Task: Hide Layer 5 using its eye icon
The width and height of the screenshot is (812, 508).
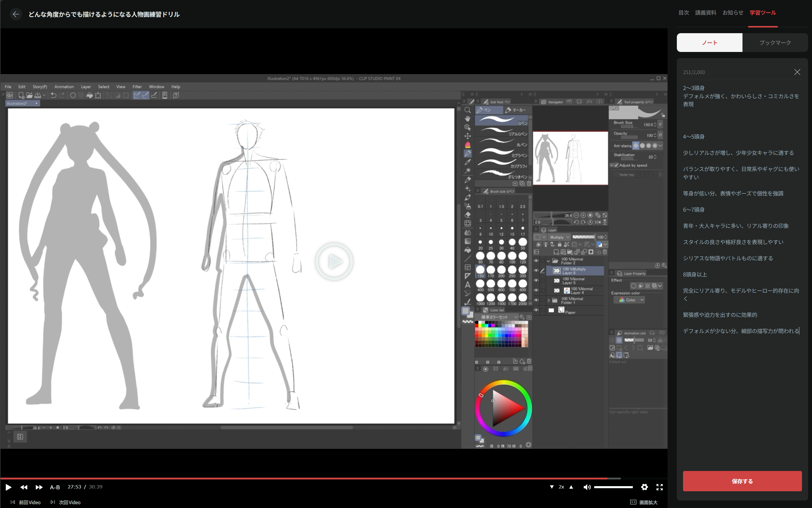Action: (x=536, y=281)
